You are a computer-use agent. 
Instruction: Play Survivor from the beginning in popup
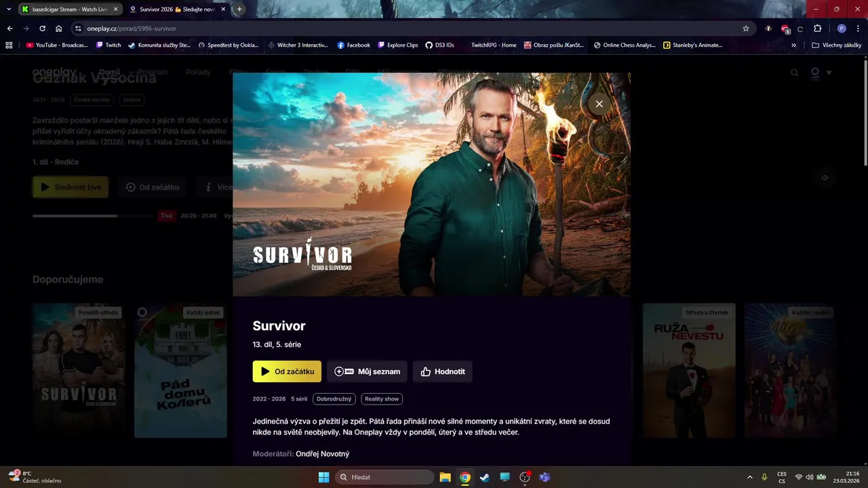click(287, 371)
